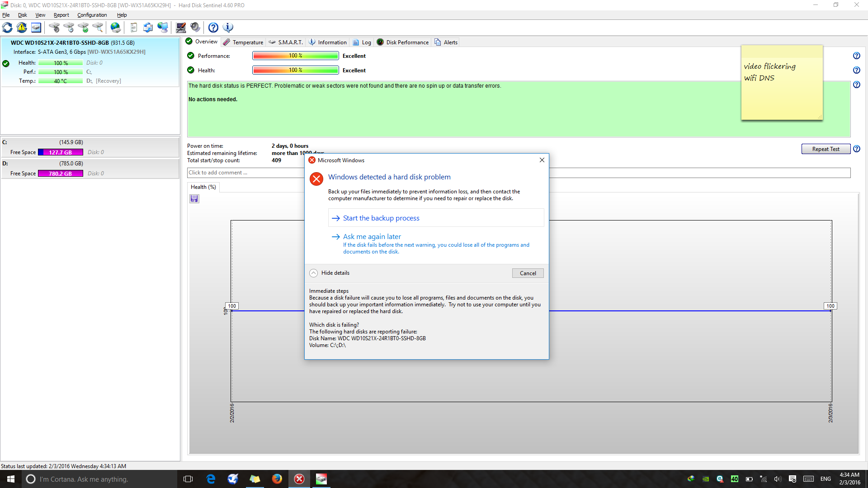Screen dimensions: 868x488
Task: Choose Start the backup process
Action: (381, 218)
